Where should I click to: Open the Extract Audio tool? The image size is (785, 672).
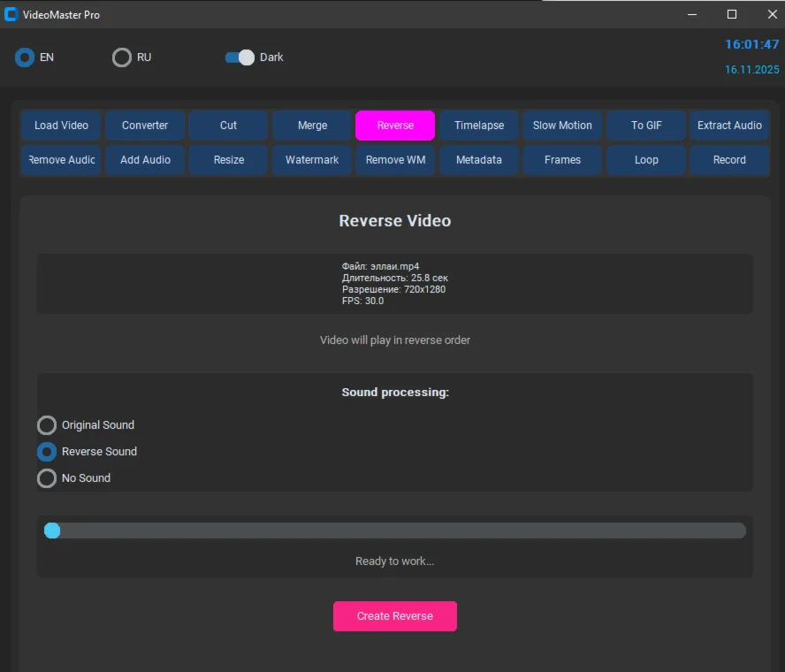[729, 126]
